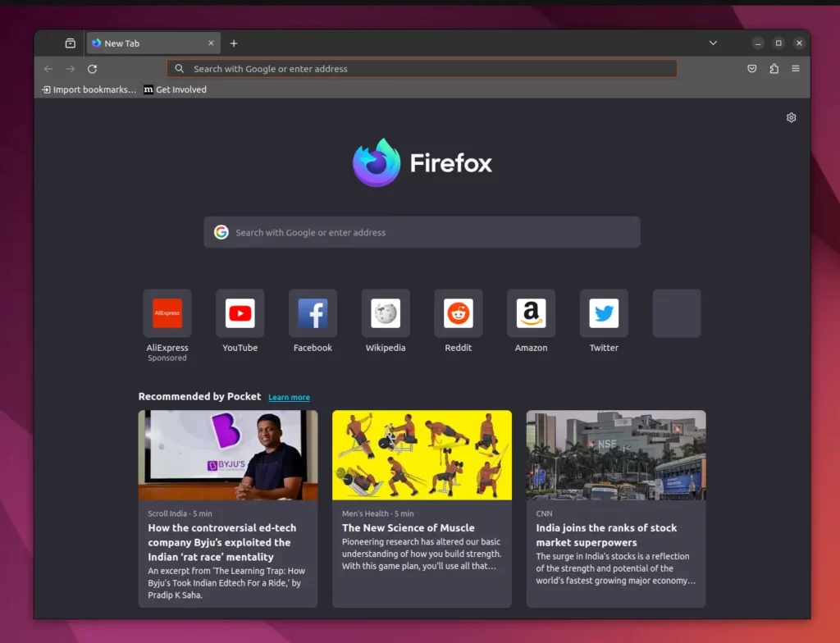Open the Firefox View button
Image resolution: width=840 pixels, height=643 pixels.
pyautogui.click(x=71, y=43)
